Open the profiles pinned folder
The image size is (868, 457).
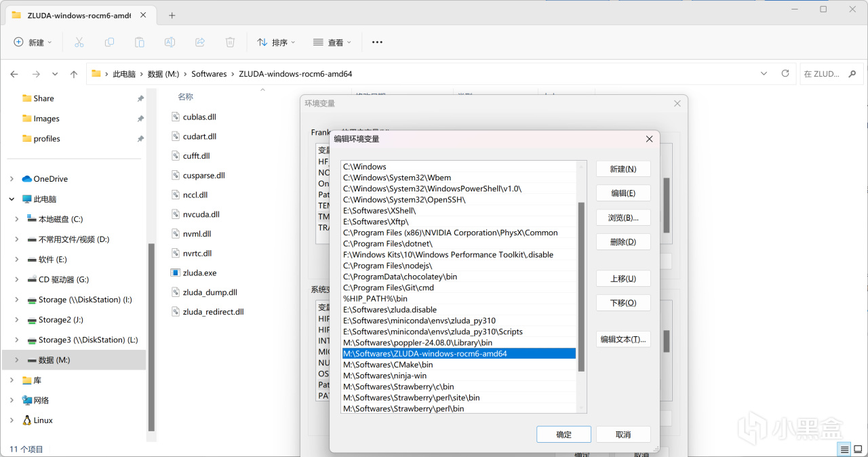click(46, 138)
